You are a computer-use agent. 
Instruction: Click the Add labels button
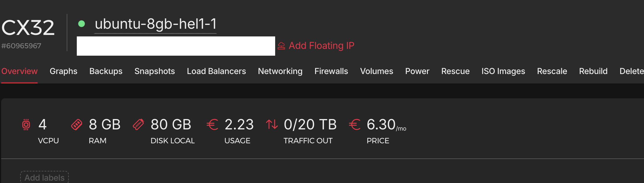point(44,177)
